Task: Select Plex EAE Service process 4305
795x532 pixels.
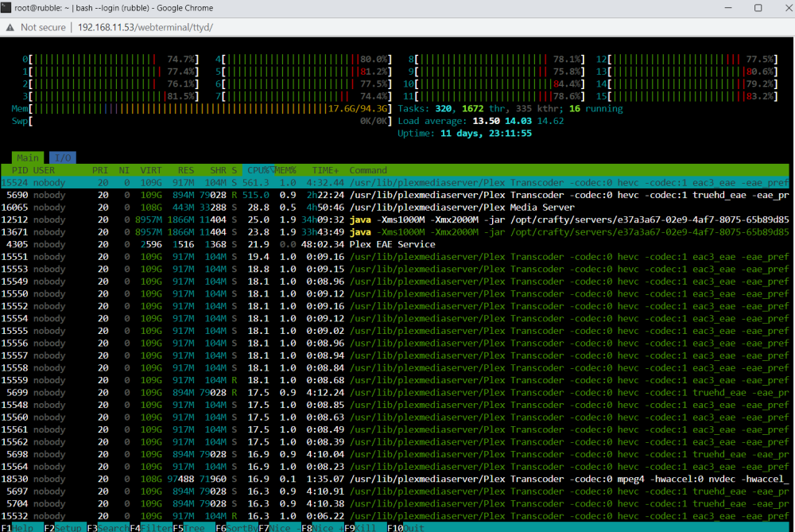Action: 395,244
